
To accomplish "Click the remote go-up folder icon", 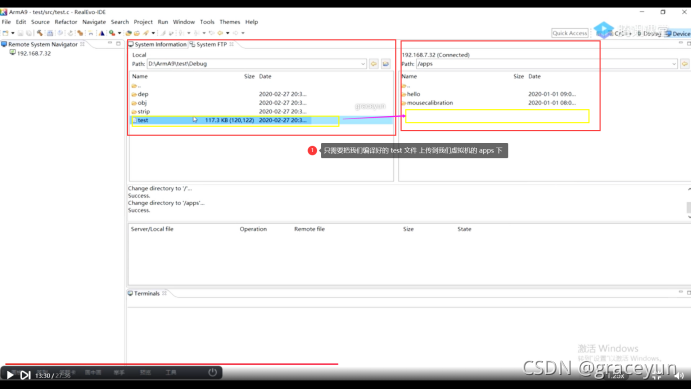I will pyautogui.click(x=684, y=64).
